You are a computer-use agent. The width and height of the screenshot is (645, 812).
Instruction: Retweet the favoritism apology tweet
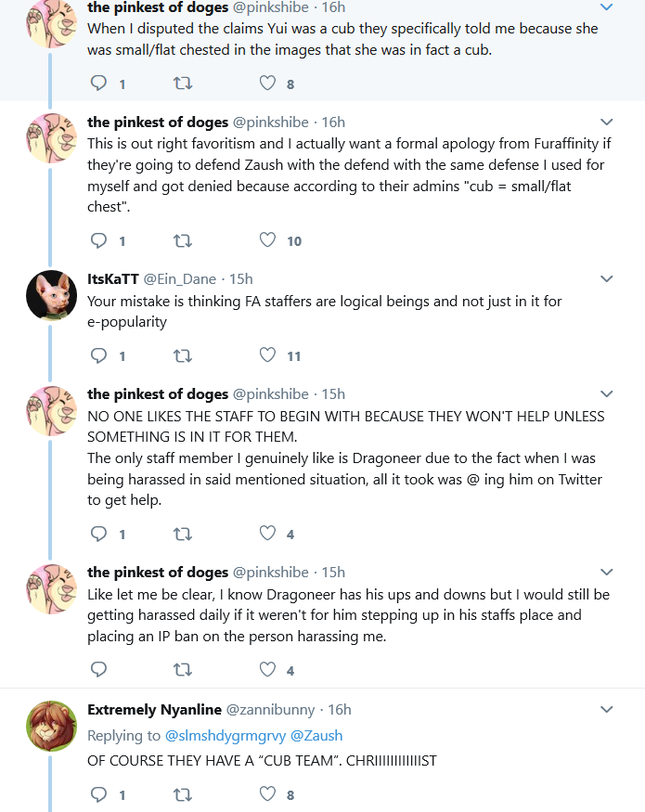tap(182, 240)
